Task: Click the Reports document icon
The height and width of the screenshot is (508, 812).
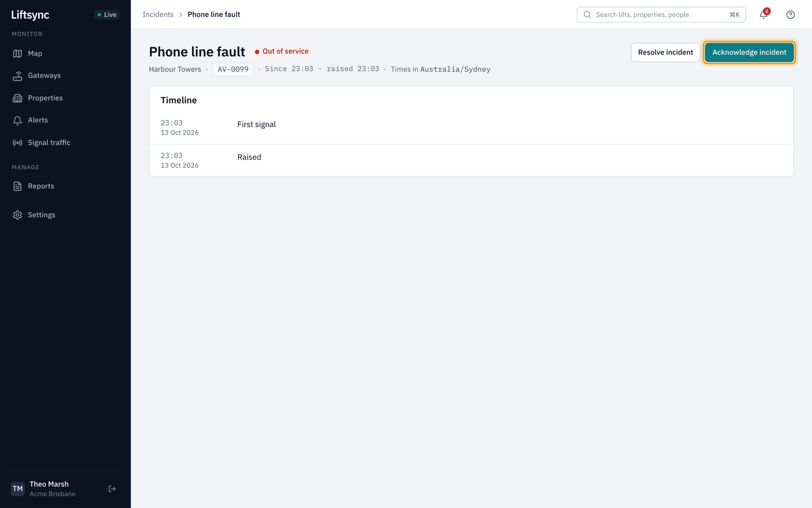Action: click(17, 186)
